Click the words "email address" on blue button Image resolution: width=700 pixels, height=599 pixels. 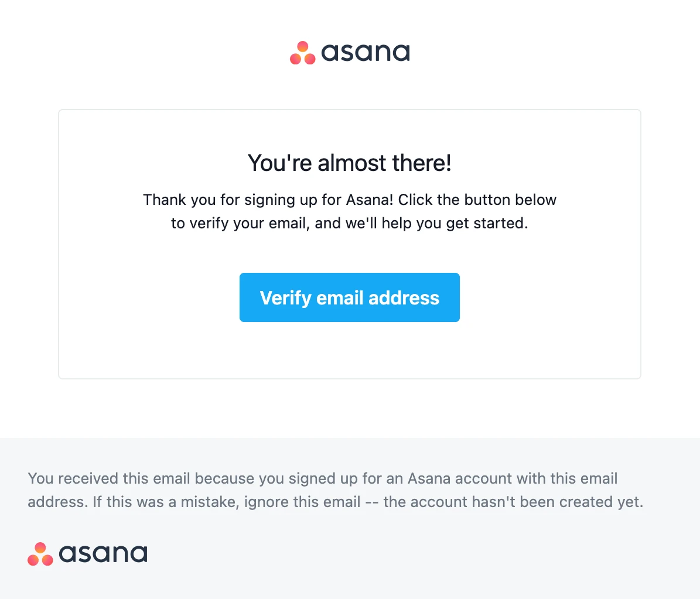(378, 297)
